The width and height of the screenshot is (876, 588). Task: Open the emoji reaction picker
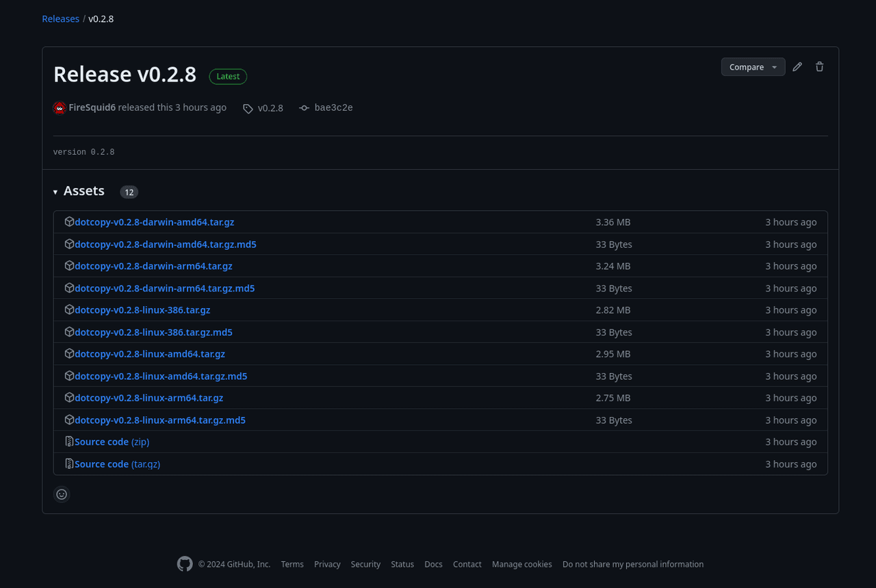tap(62, 494)
